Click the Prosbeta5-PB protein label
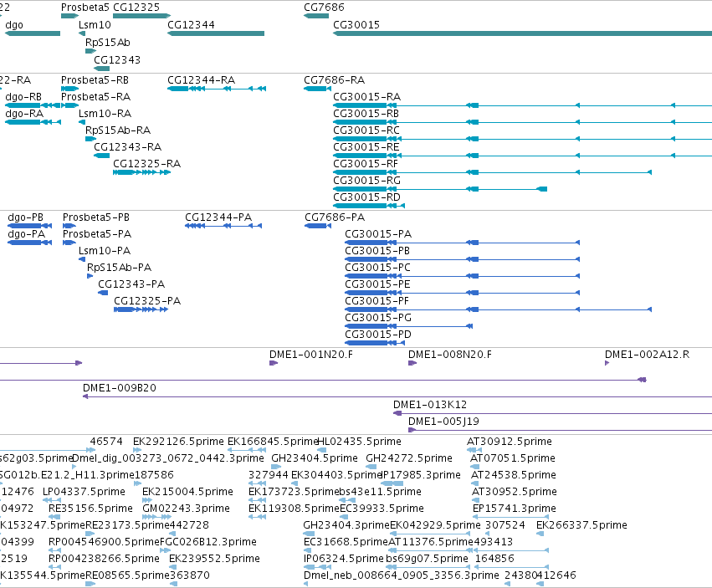The height and width of the screenshot is (588, 712). coord(96,217)
